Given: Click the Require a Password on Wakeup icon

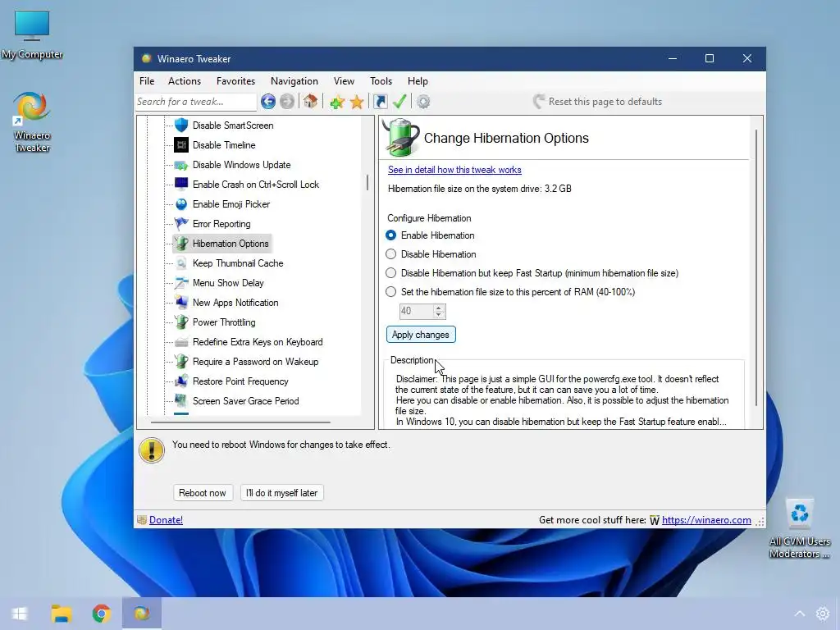Looking at the screenshot, I should (181, 362).
